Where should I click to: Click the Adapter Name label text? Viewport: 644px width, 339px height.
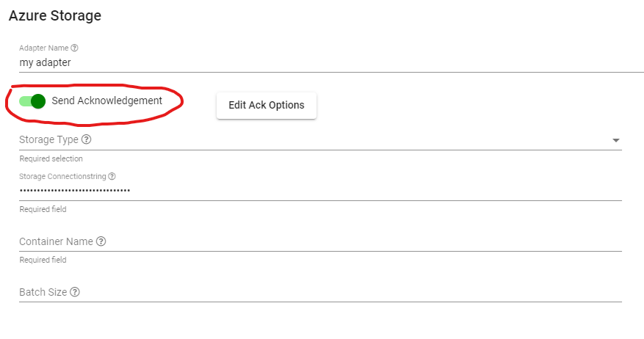[44, 48]
